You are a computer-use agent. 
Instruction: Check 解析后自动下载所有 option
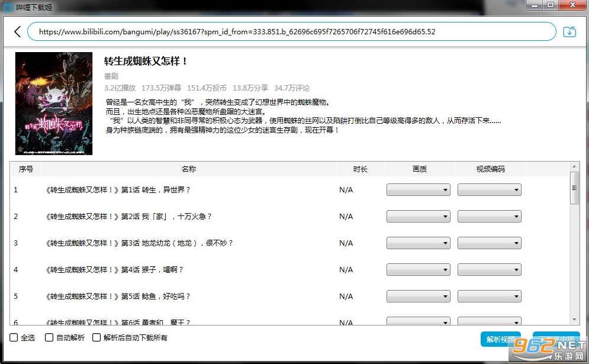click(x=96, y=337)
